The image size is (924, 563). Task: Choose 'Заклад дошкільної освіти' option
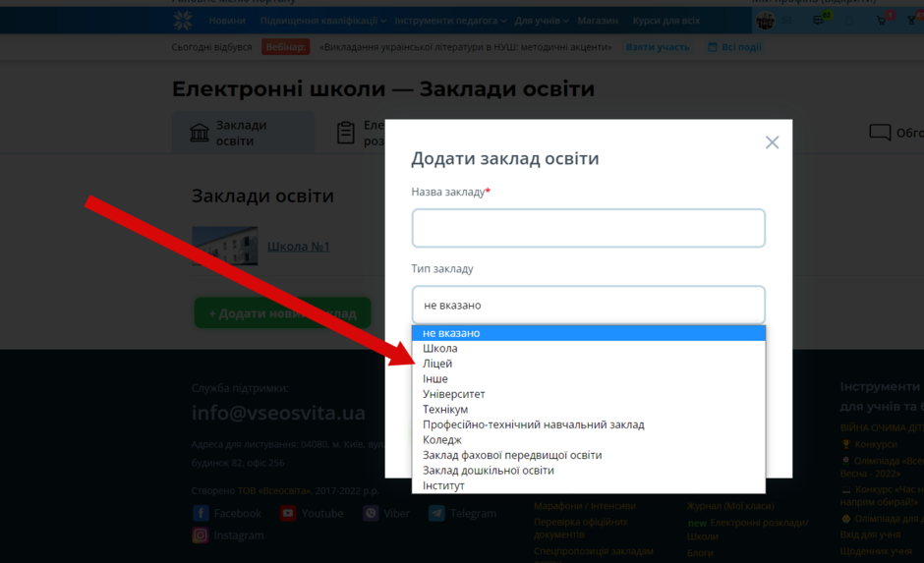coord(588,471)
